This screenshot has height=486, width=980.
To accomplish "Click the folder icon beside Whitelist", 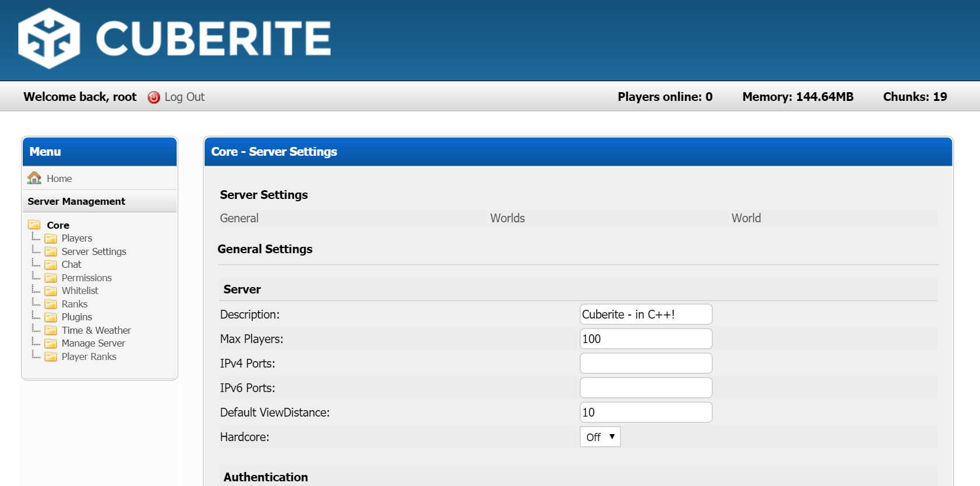I will pyautogui.click(x=51, y=291).
